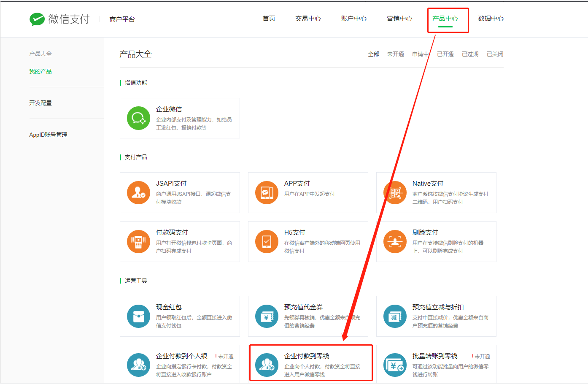Open 开发配置 in the sidebar
Image resolution: width=588 pixels, height=384 pixels.
coord(40,103)
